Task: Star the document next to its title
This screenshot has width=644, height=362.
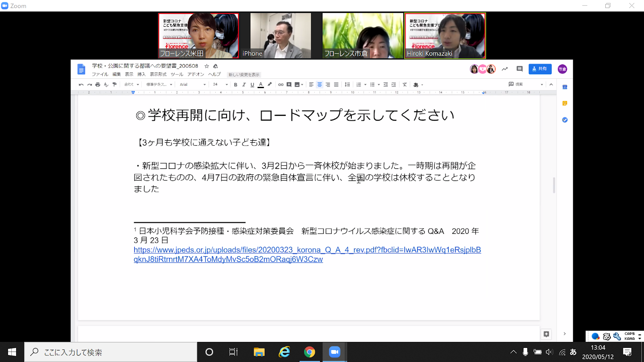Action: click(x=206, y=66)
